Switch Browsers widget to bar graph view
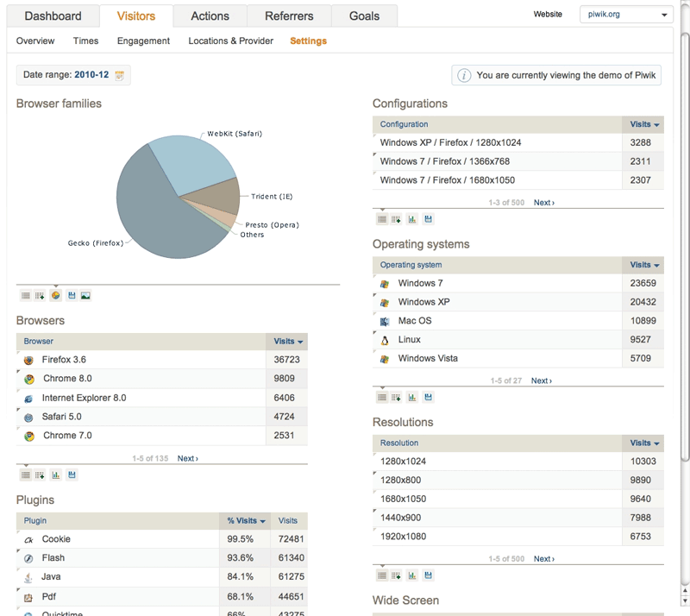 point(55,475)
